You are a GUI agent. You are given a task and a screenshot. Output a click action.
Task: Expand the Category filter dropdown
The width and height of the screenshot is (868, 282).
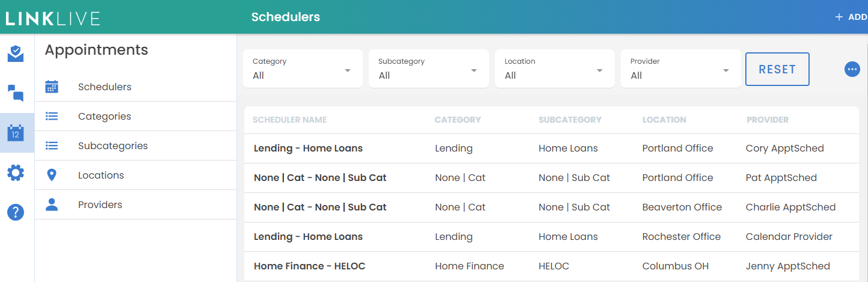303,69
